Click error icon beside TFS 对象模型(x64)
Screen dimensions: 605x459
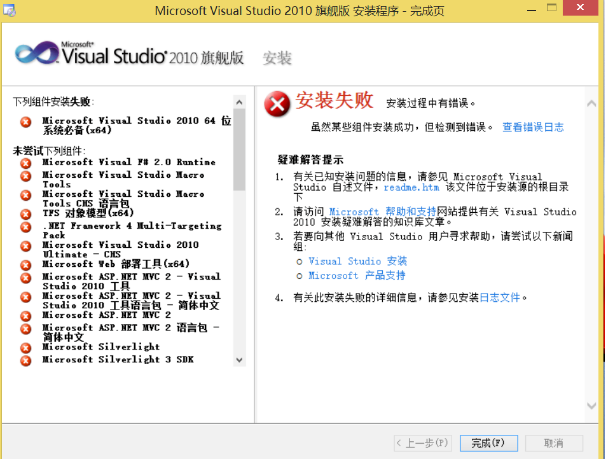click(x=26, y=214)
